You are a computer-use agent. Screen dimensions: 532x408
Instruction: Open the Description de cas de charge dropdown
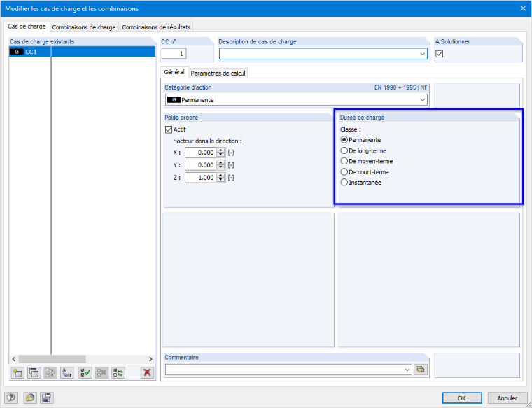(x=423, y=54)
